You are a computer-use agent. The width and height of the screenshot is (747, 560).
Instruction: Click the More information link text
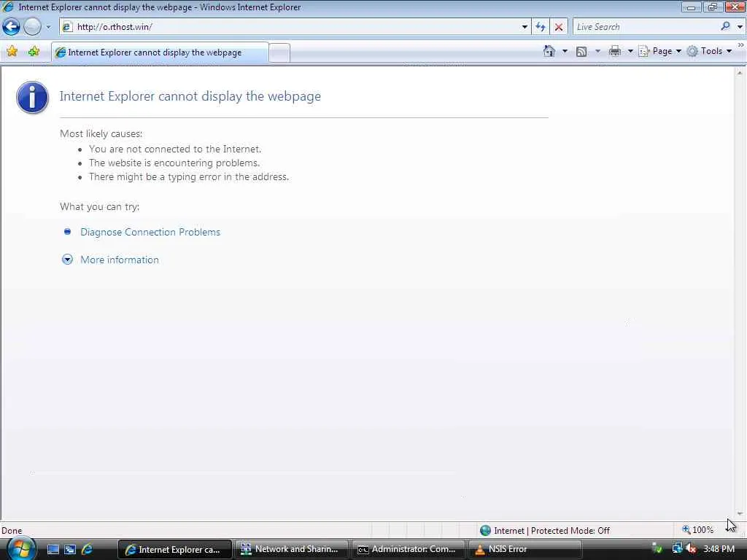point(120,260)
